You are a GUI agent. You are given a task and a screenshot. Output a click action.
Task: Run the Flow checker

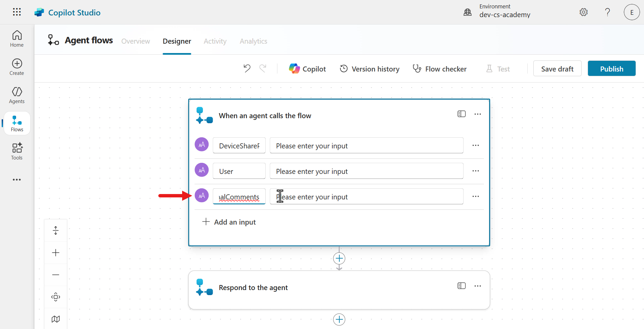coord(439,68)
